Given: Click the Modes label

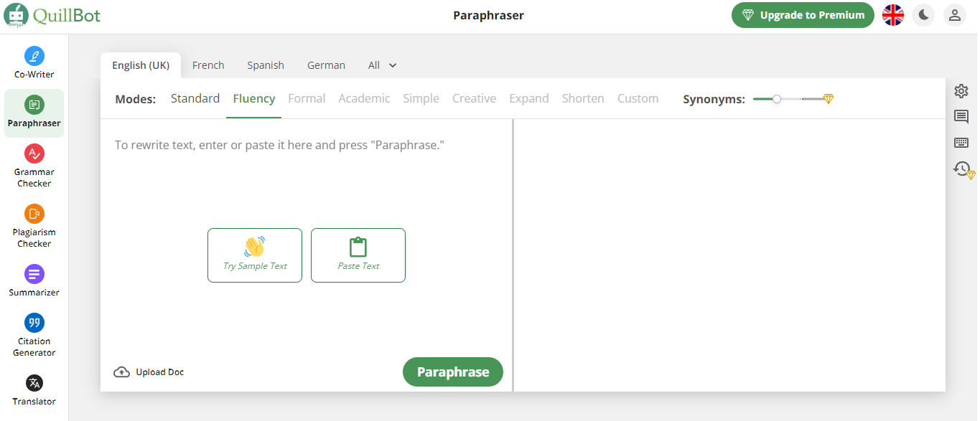Looking at the screenshot, I should tap(135, 99).
